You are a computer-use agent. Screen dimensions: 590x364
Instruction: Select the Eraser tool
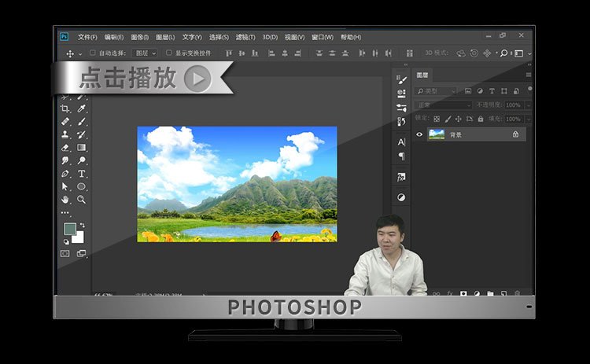tap(65, 147)
